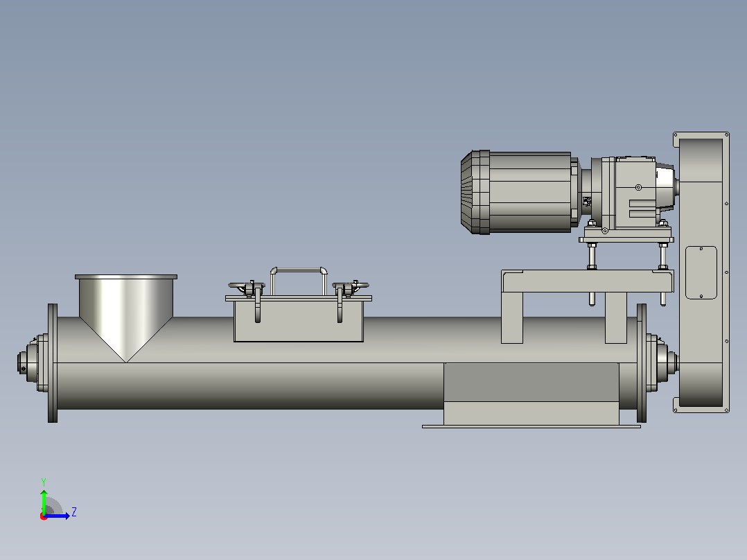This screenshot has height=560, width=747.
Task: Select the right end flange of the tube
Action: click(642, 363)
